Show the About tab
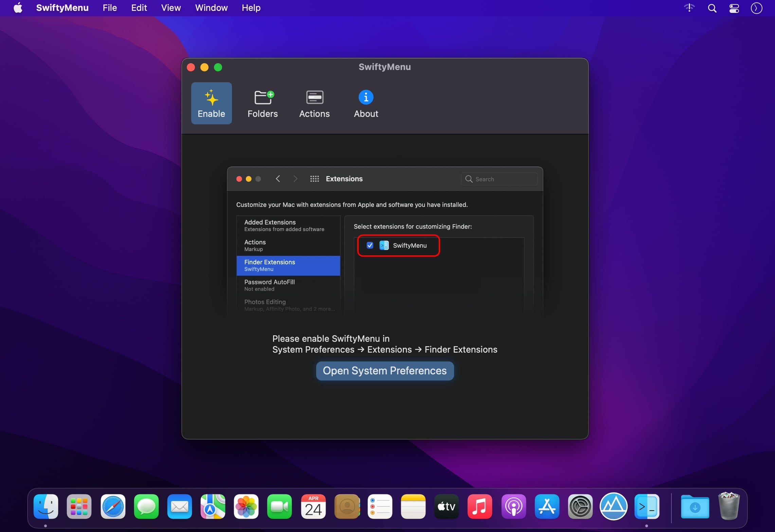The height and width of the screenshot is (532, 775). tap(366, 103)
